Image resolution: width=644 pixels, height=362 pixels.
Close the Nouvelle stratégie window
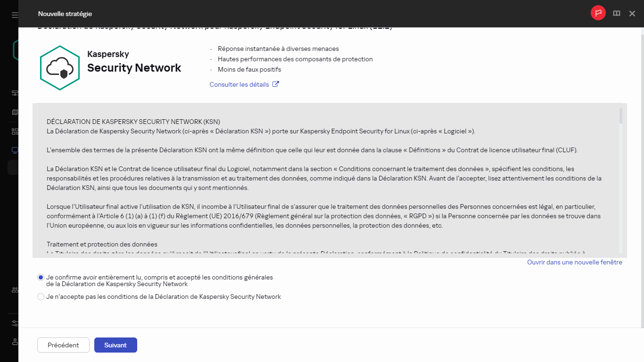coord(632,13)
